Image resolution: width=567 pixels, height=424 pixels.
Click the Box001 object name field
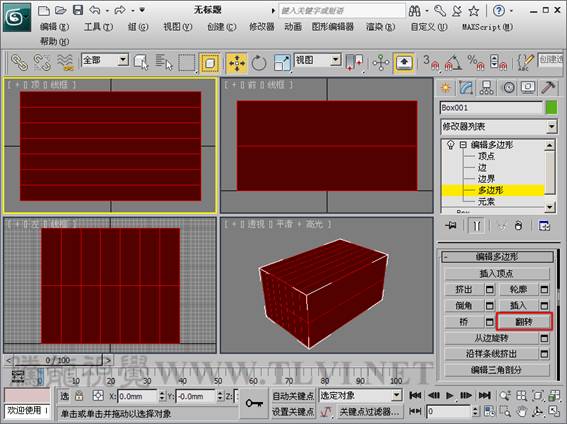pos(491,108)
